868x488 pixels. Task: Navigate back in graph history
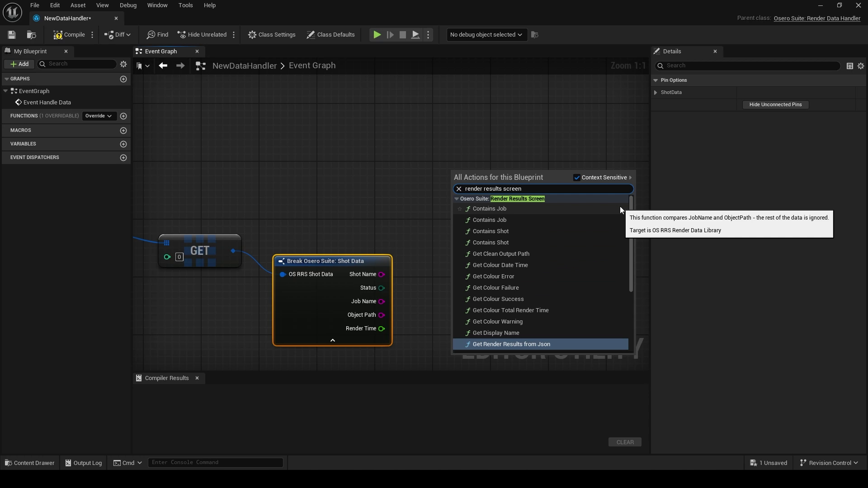pos(163,66)
